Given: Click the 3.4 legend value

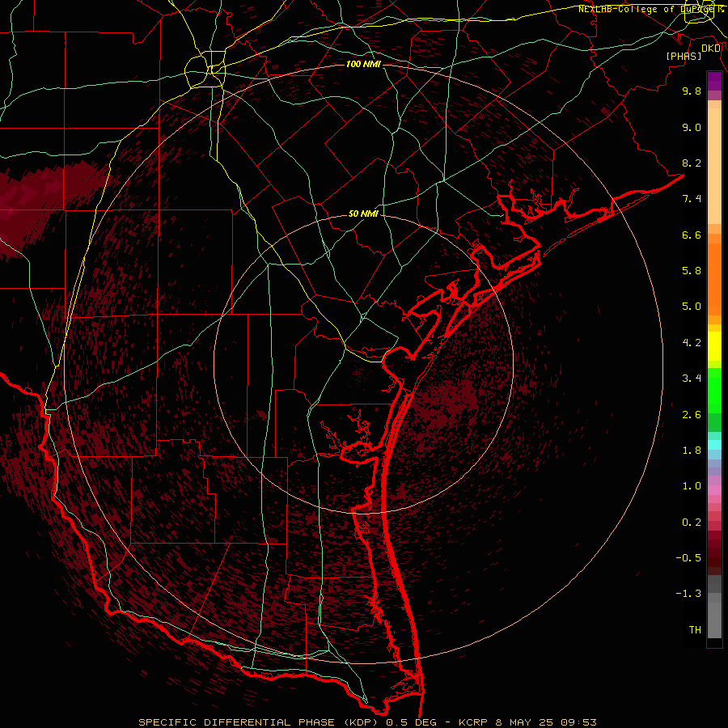Looking at the screenshot, I should (692, 379).
